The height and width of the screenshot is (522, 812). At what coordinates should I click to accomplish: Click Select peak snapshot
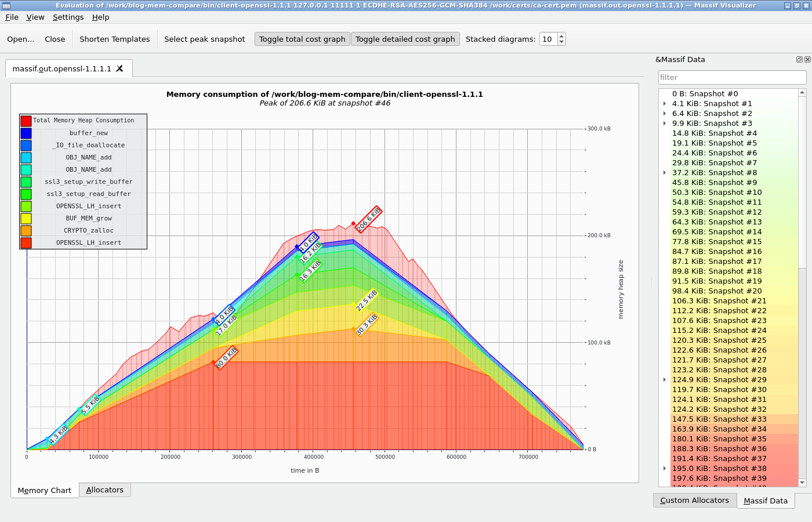(205, 39)
